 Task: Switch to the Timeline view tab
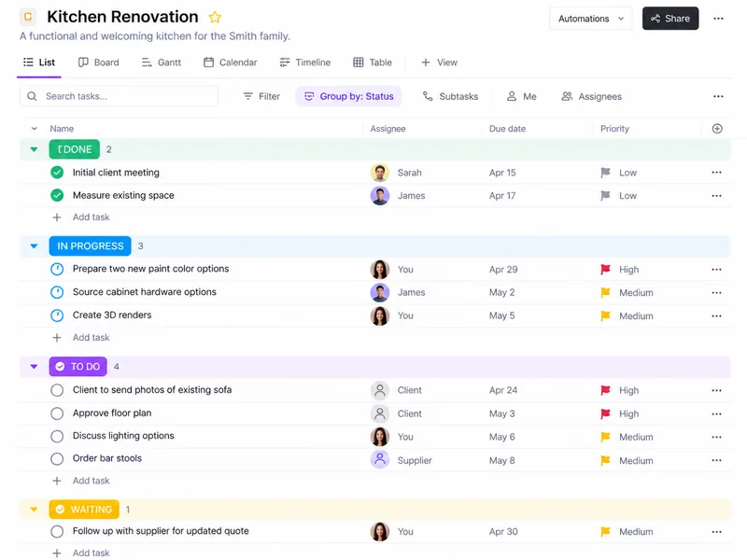[x=305, y=63]
